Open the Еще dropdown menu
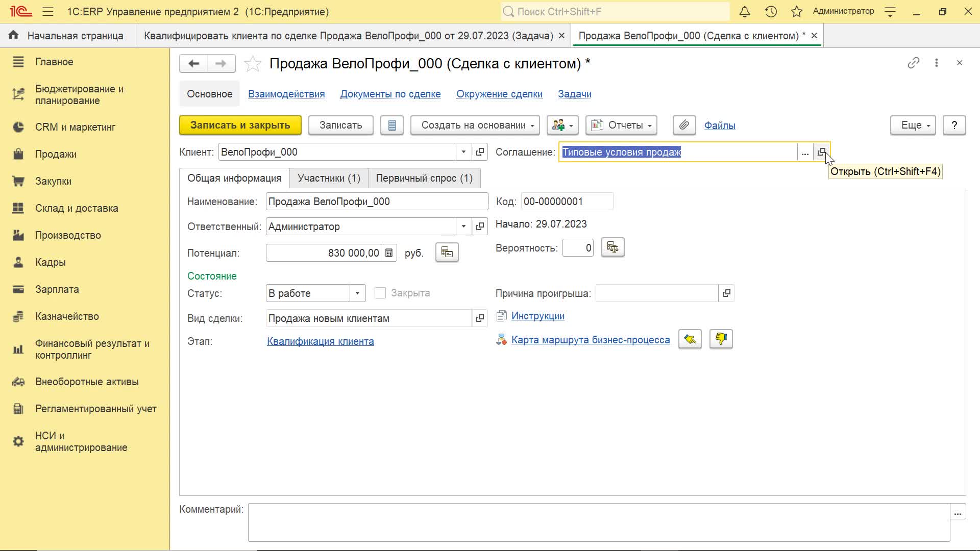Image resolution: width=980 pixels, height=551 pixels. tap(913, 125)
